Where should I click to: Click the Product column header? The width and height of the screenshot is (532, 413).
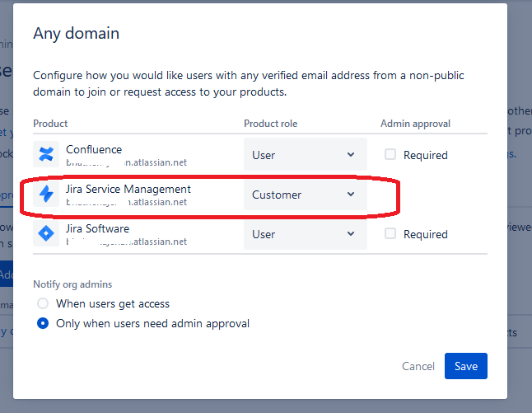50,124
